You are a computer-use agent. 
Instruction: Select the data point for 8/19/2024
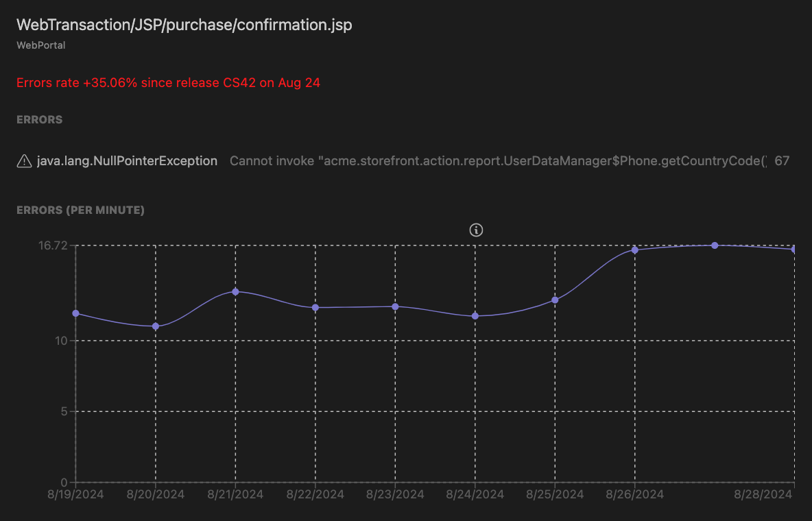[x=75, y=313]
